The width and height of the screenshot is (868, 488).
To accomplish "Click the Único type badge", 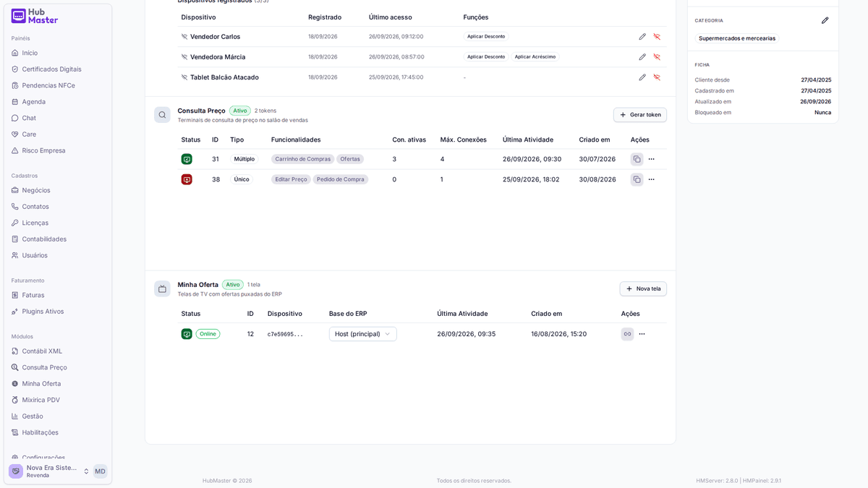I will pos(242,179).
